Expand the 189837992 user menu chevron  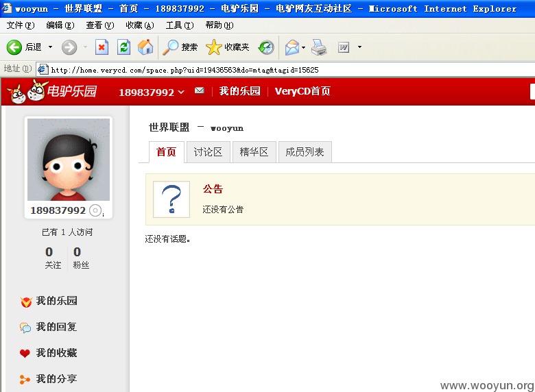(181, 92)
